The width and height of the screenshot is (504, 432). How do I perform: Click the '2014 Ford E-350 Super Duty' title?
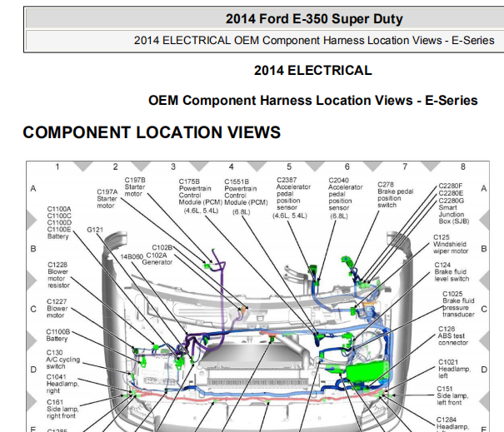(x=314, y=18)
